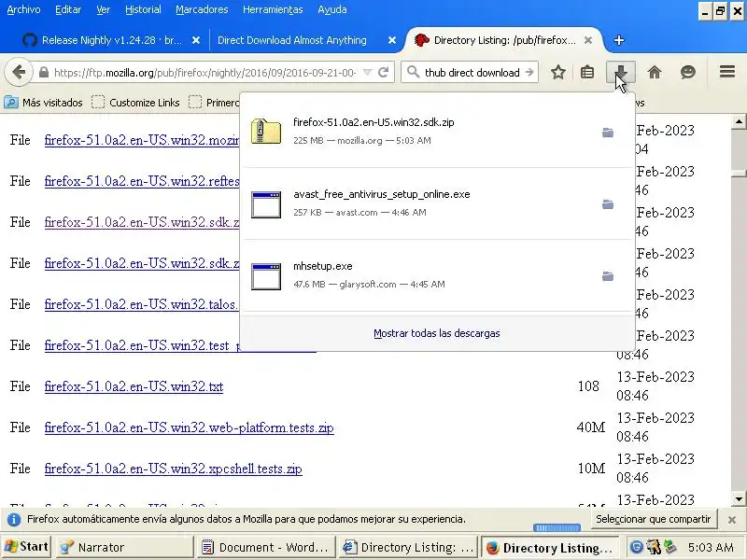
Task: Open the win32.mozin file link
Action: point(142,140)
